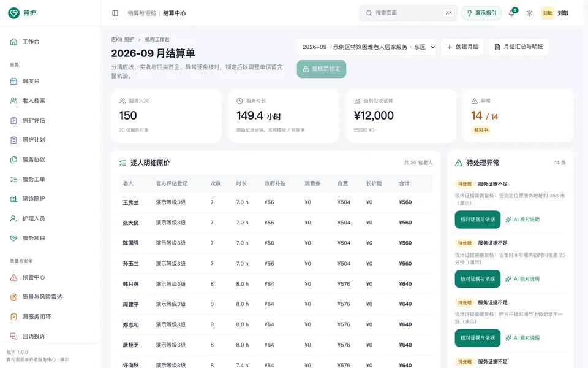Click the search magnifier icon

pos(369,13)
